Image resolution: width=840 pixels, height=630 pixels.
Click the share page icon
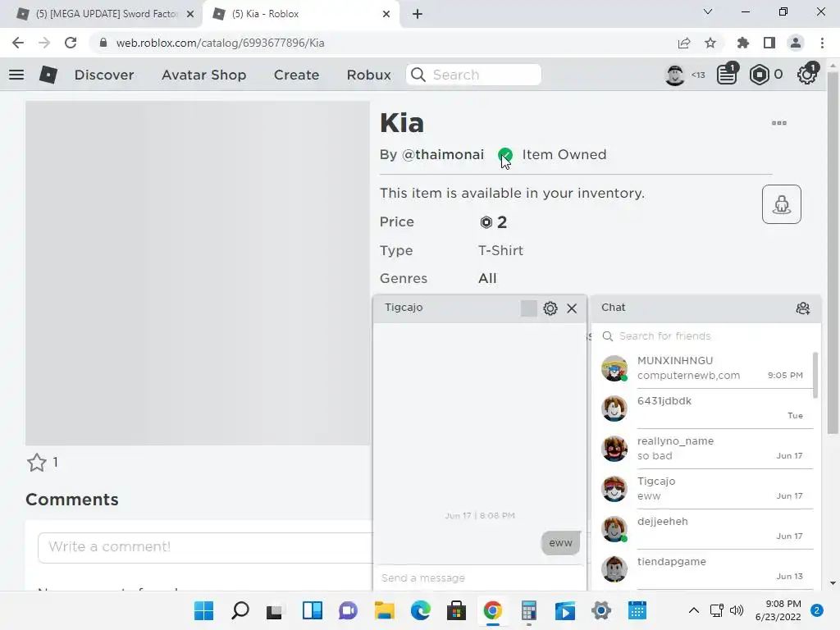click(684, 43)
